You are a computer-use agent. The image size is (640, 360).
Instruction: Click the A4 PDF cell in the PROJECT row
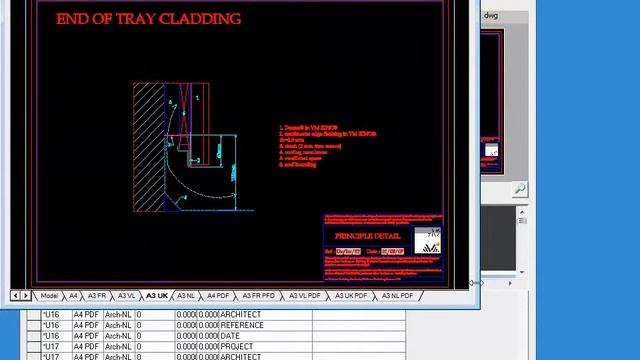coord(88,347)
